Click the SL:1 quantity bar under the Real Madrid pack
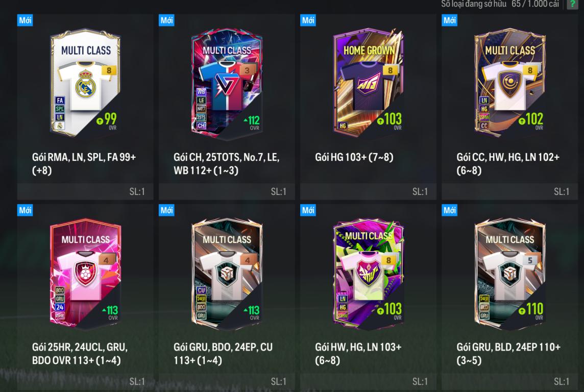This screenshot has width=584, height=392. pos(85,192)
